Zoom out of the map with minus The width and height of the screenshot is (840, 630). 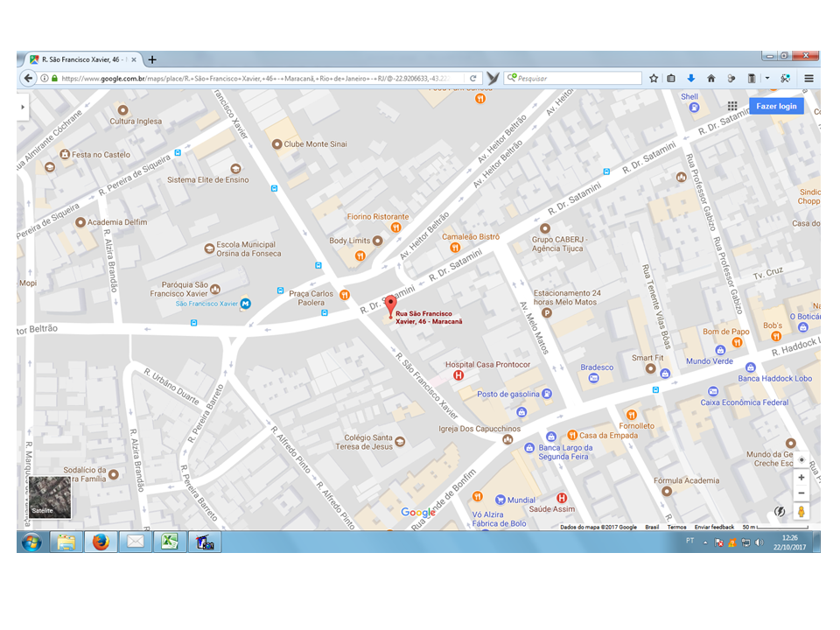pyautogui.click(x=801, y=493)
